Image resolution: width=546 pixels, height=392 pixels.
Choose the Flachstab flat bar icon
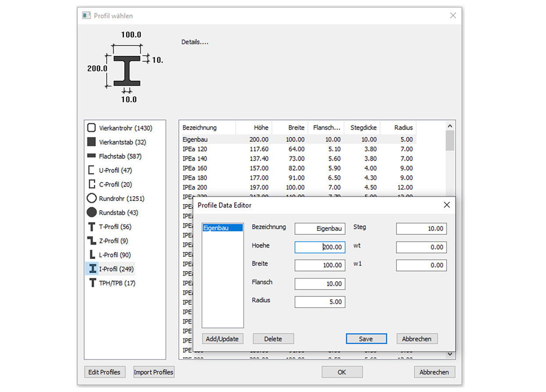91,156
